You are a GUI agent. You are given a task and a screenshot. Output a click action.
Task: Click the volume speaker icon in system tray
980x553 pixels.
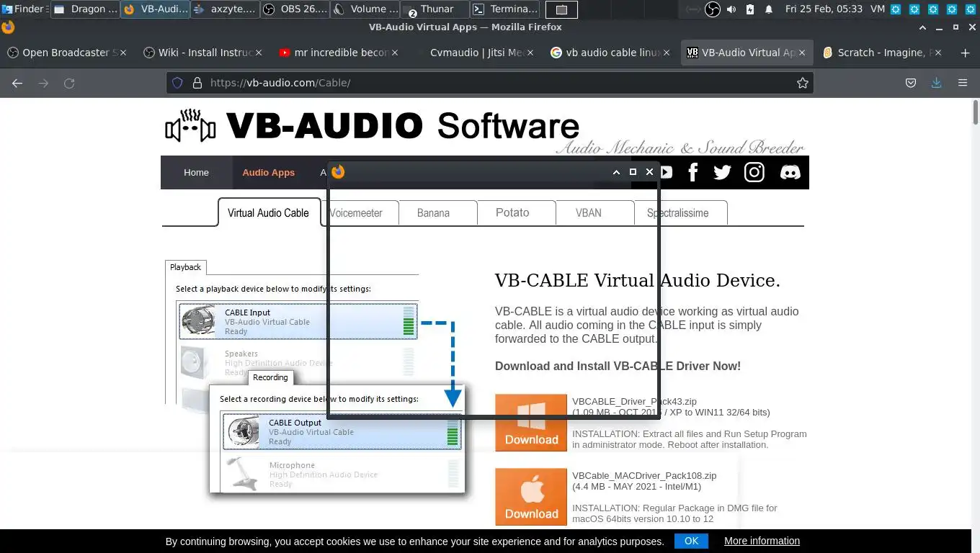(x=731, y=9)
